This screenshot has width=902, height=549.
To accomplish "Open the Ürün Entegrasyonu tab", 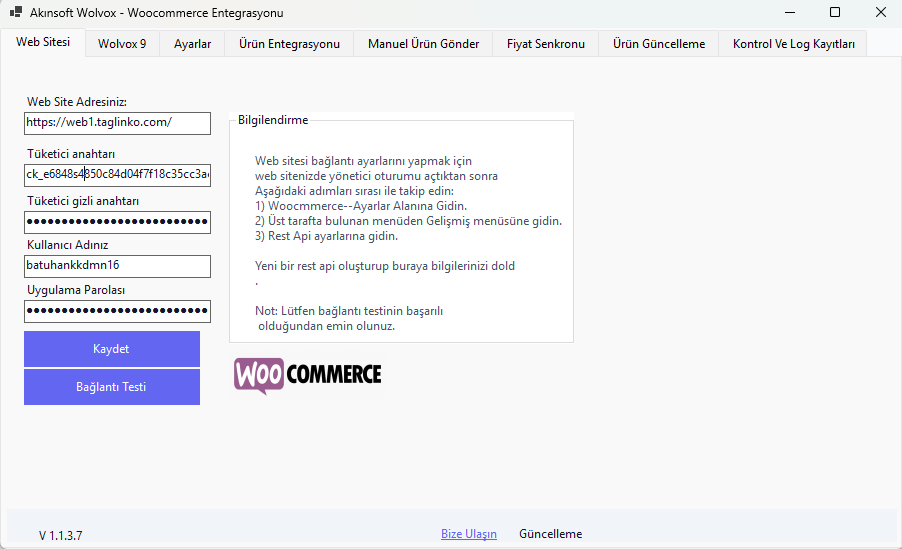I will point(289,44).
